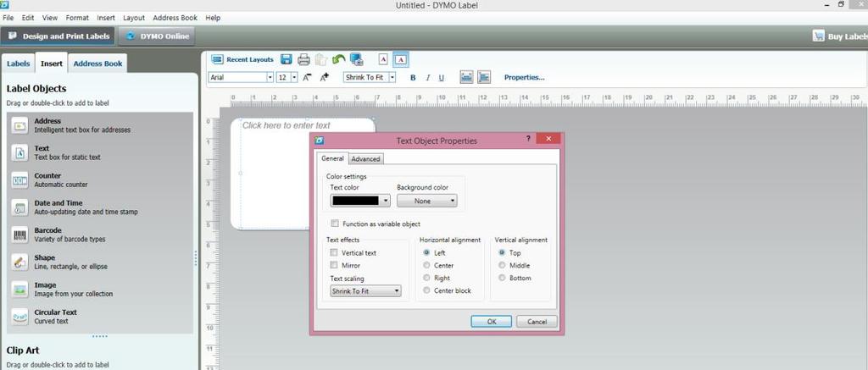The width and height of the screenshot is (868, 370).
Task: Click Cancel in Text Object Properties
Action: 537,322
